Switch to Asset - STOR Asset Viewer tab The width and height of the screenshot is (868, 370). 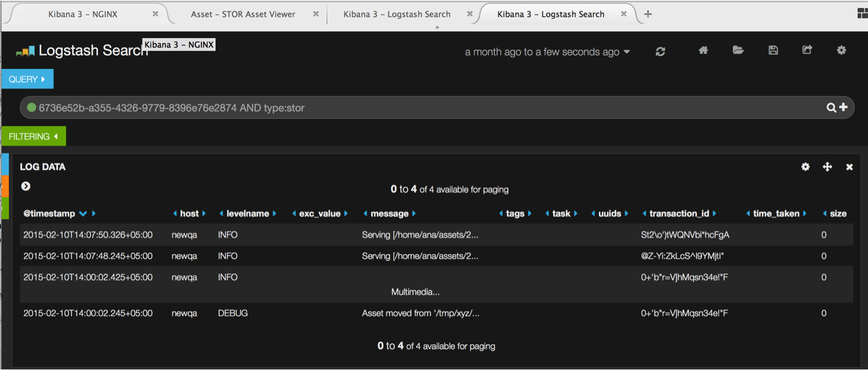click(243, 14)
